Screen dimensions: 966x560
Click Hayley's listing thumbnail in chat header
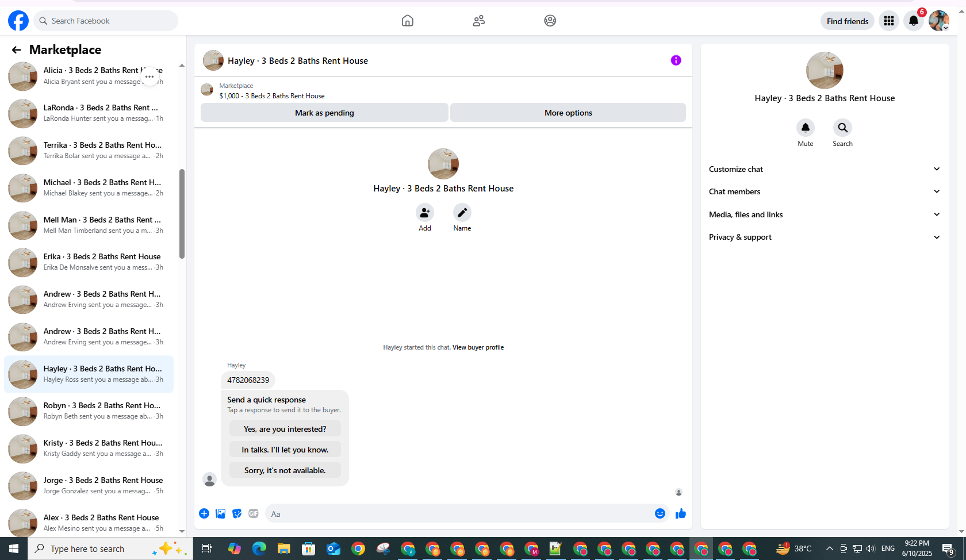[213, 60]
